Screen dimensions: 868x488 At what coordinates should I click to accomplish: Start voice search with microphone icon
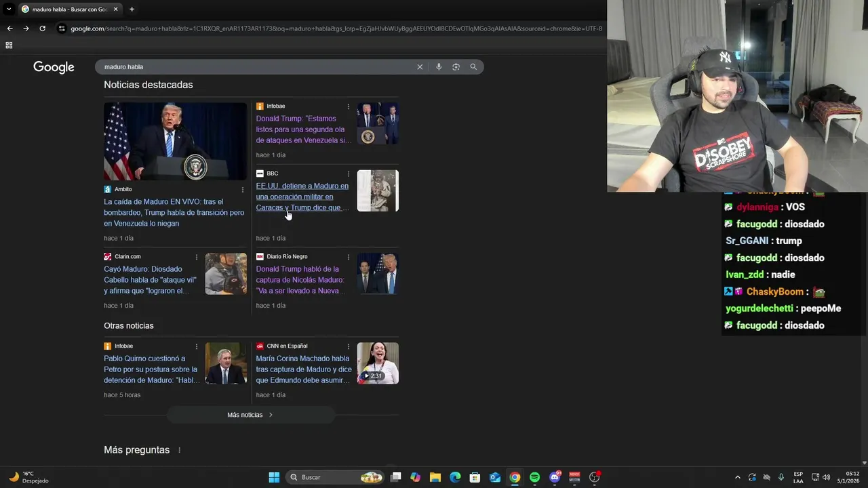439,67
